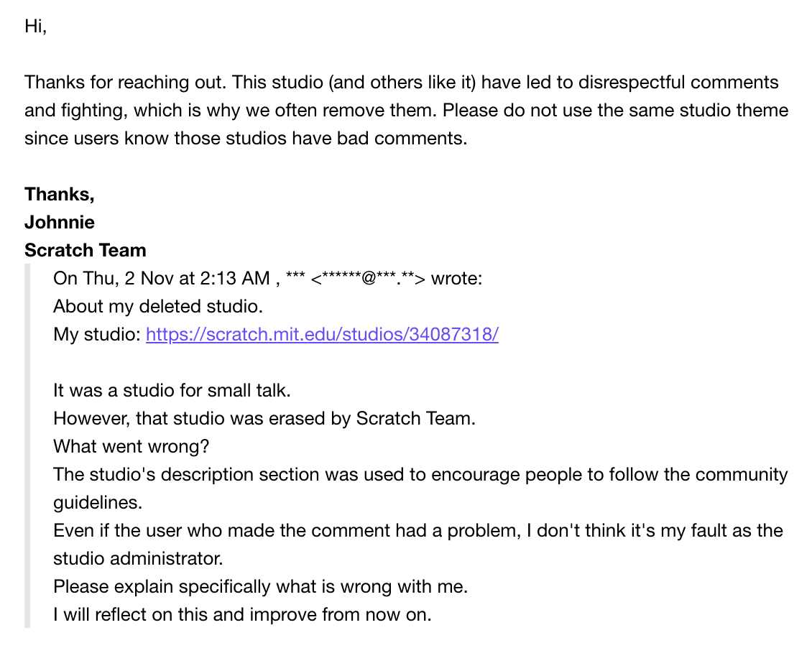
Task: Click the gray quote bar beside quoted message
Action: click(x=27, y=445)
